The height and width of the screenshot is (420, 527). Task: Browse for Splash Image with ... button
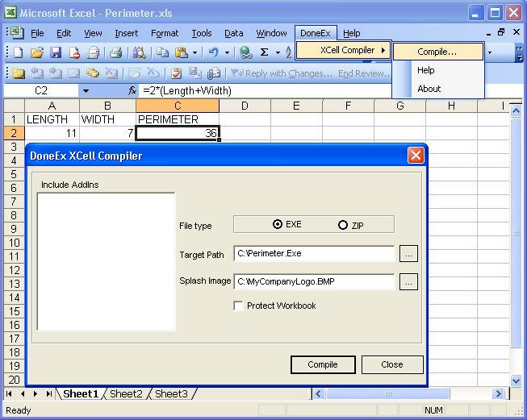pos(408,281)
